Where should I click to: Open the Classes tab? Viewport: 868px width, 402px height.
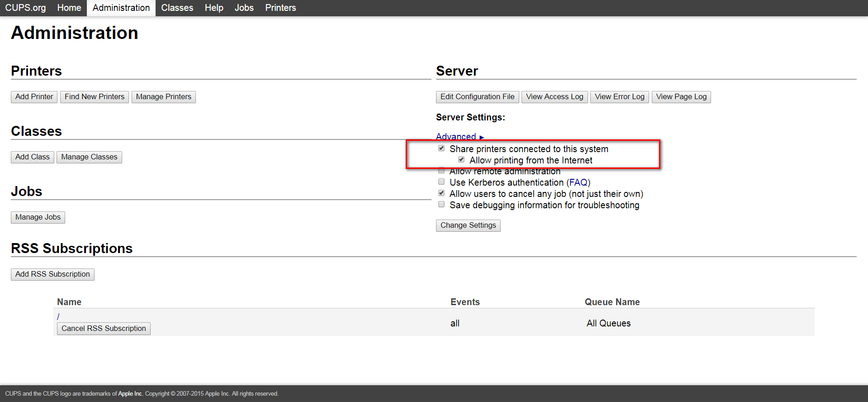click(x=177, y=8)
